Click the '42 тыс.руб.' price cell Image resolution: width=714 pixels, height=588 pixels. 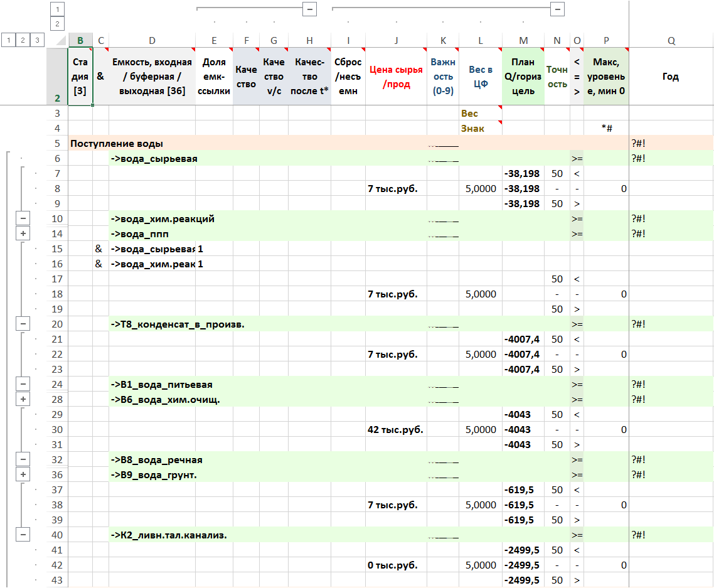pos(395,430)
